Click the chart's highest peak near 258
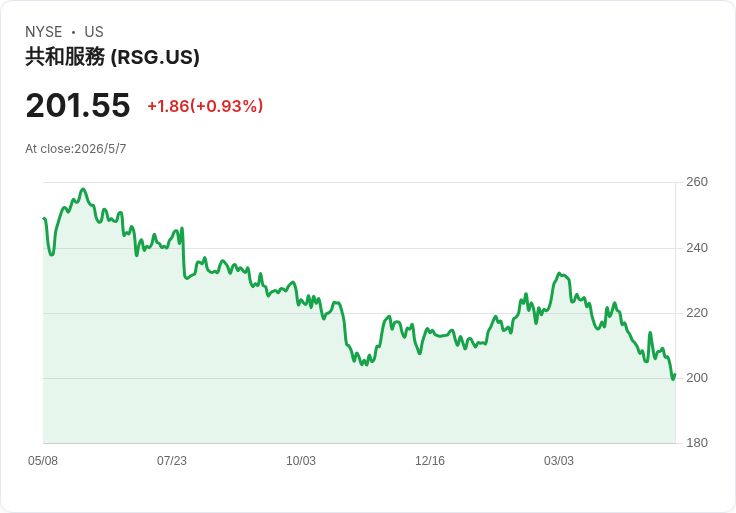Image resolution: width=736 pixels, height=513 pixels. (83, 189)
